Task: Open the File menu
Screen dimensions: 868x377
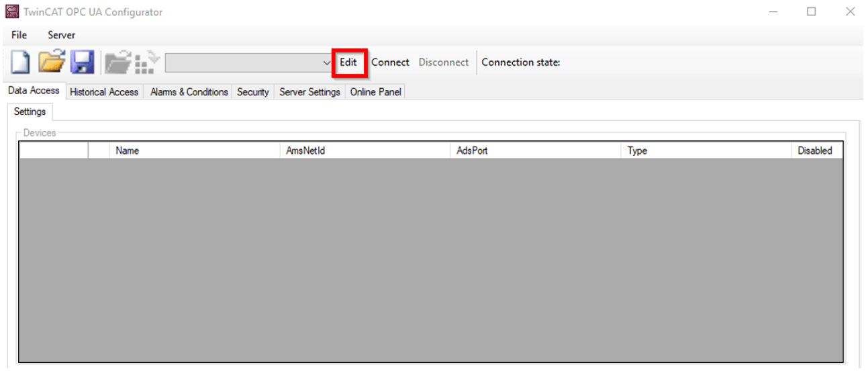Action: point(19,35)
